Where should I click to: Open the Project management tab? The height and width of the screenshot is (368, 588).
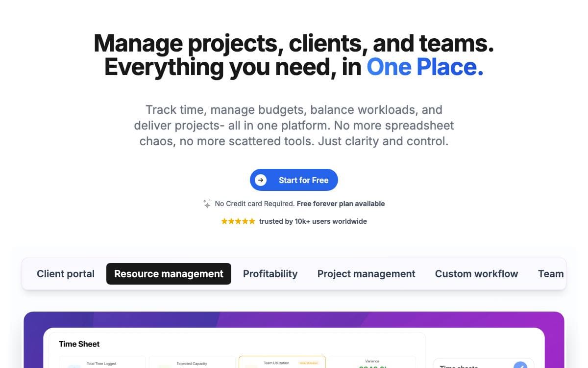pyautogui.click(x=367, y=274)
